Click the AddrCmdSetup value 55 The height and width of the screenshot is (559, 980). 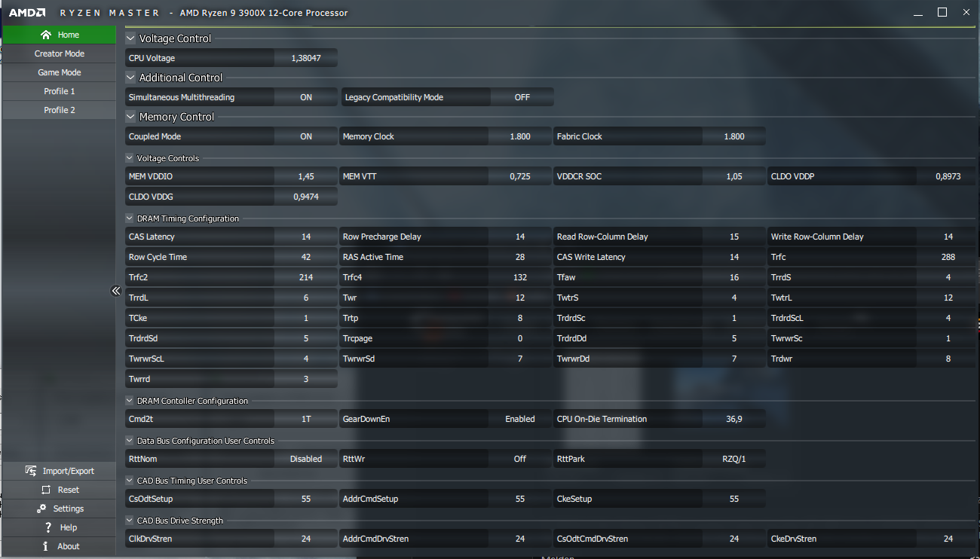[520, 499]
